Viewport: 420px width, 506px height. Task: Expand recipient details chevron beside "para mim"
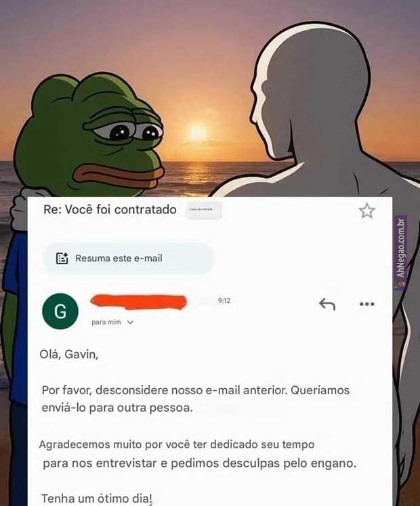click(130, 322)
